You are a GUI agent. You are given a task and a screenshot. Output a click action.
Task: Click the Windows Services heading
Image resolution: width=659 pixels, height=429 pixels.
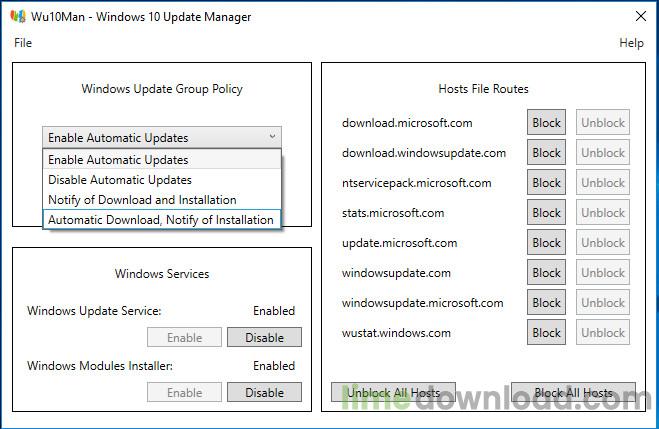(162, 274)
